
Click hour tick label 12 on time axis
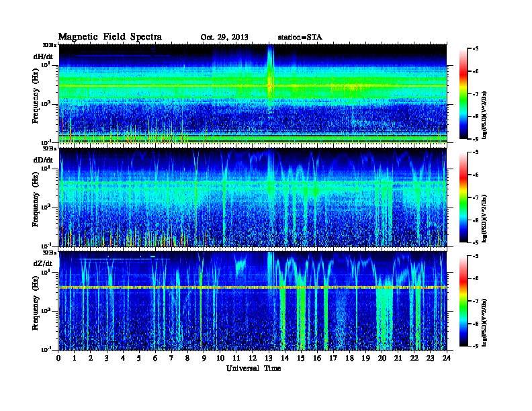click(x=253, y=358)
